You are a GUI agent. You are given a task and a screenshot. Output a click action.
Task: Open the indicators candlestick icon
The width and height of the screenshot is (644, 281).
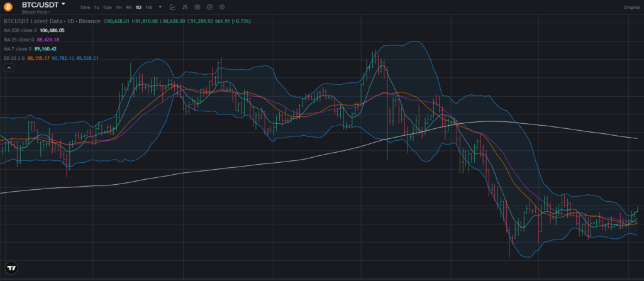[185, 7]
